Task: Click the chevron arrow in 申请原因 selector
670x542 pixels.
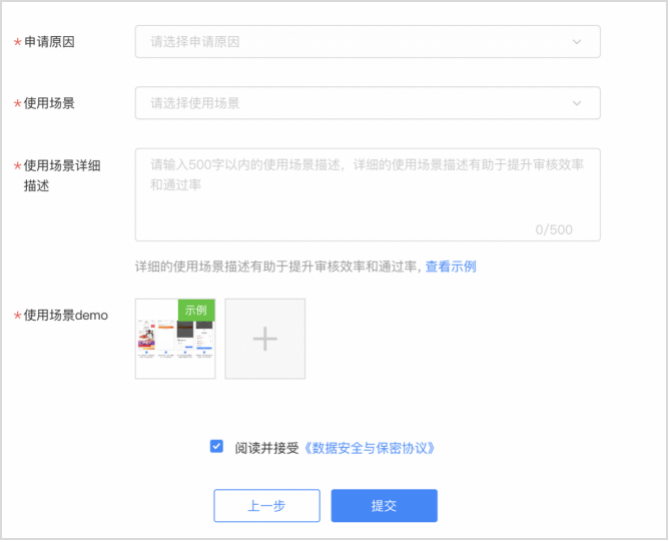Action: pyautogui.click(x=577, y=42)
